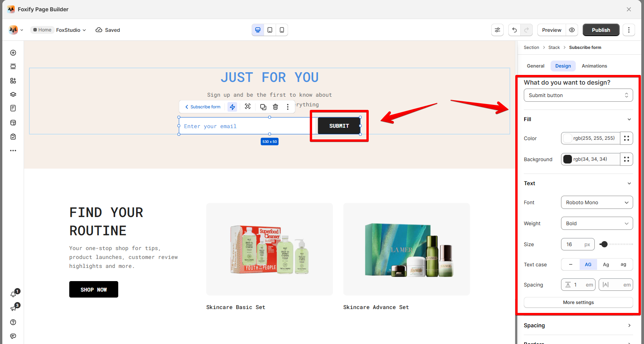Switch to mobile device view

(x=282, y=30)
